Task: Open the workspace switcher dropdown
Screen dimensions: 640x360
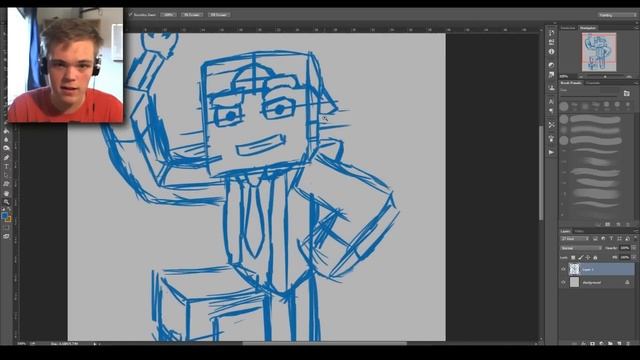Action: point(618,15)
